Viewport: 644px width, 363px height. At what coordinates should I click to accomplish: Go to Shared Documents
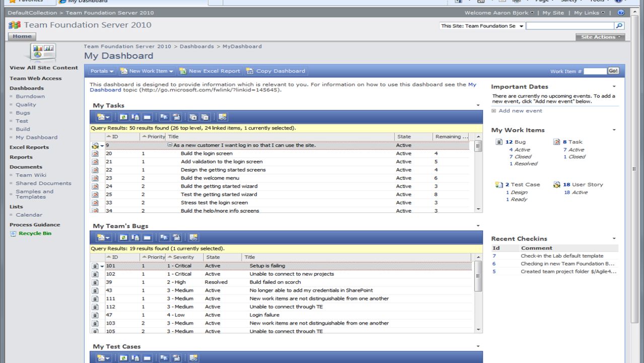tap(43, 183)
